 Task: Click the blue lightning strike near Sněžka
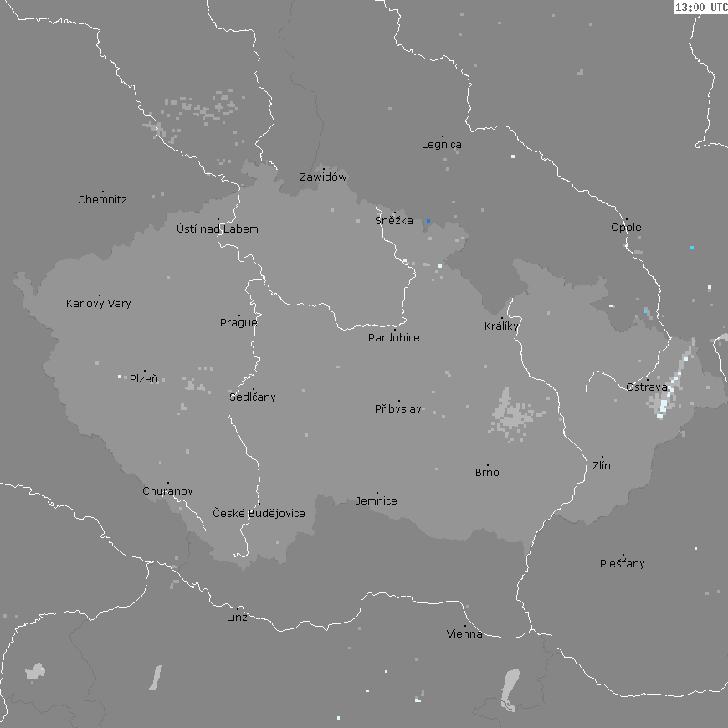coord(428,221)
